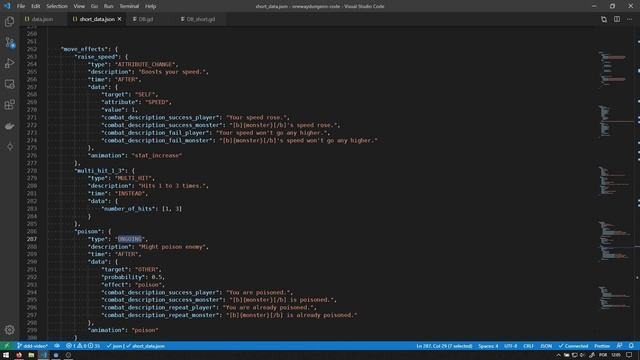Open the File menu

coord(21,6)
